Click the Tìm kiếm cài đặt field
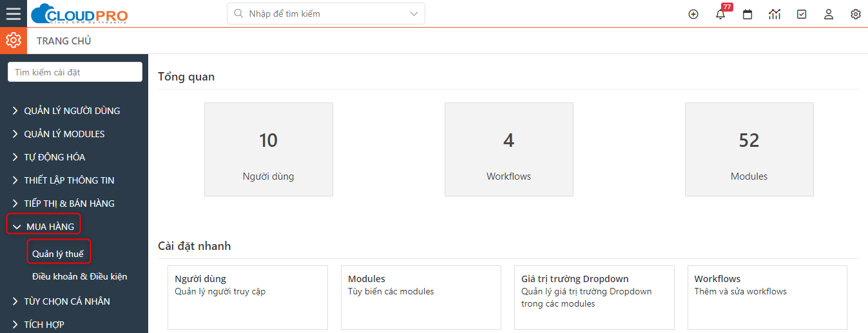The height and width of the screenshot is (333, 868). click(75, 72)
